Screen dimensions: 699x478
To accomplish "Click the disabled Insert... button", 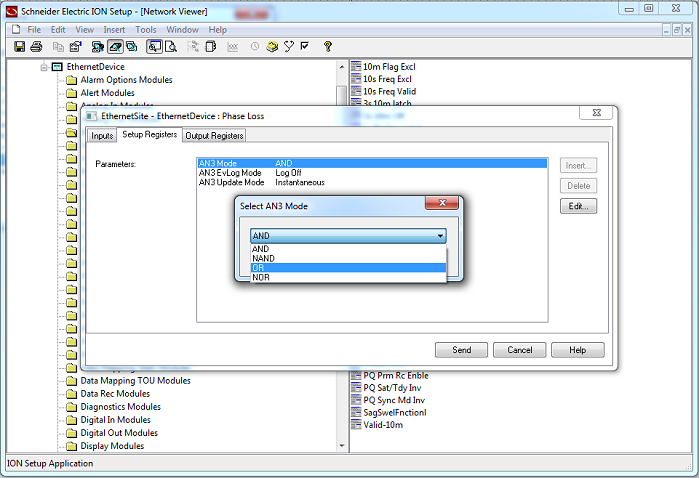I will [x=578, y=165].
